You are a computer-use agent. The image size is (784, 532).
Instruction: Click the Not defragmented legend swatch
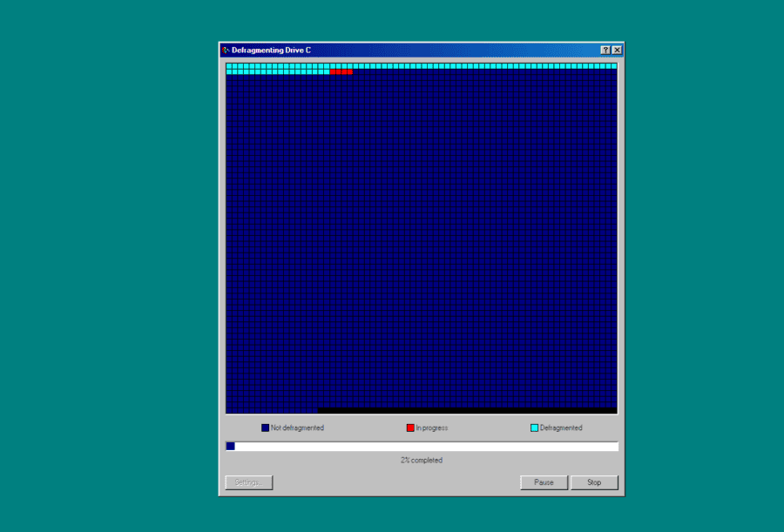click(x=265, y=428)
